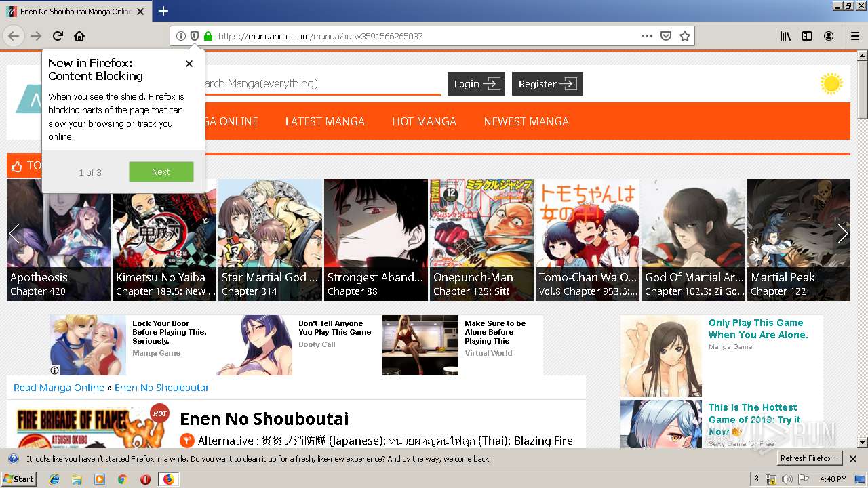Open the Library menu
Viewport: 868px width, 488px height.
point(785,36)
